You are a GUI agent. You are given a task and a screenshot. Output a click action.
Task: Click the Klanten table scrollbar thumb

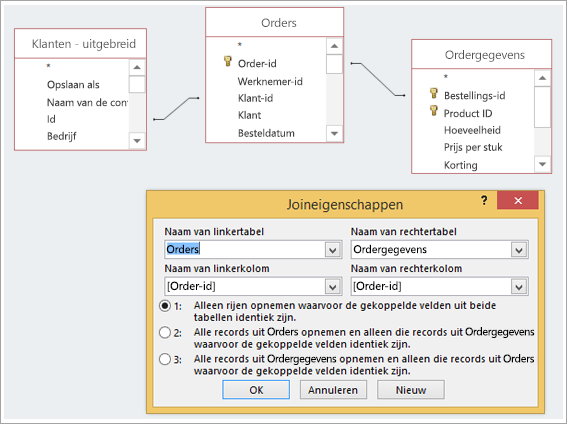(137, 84)
